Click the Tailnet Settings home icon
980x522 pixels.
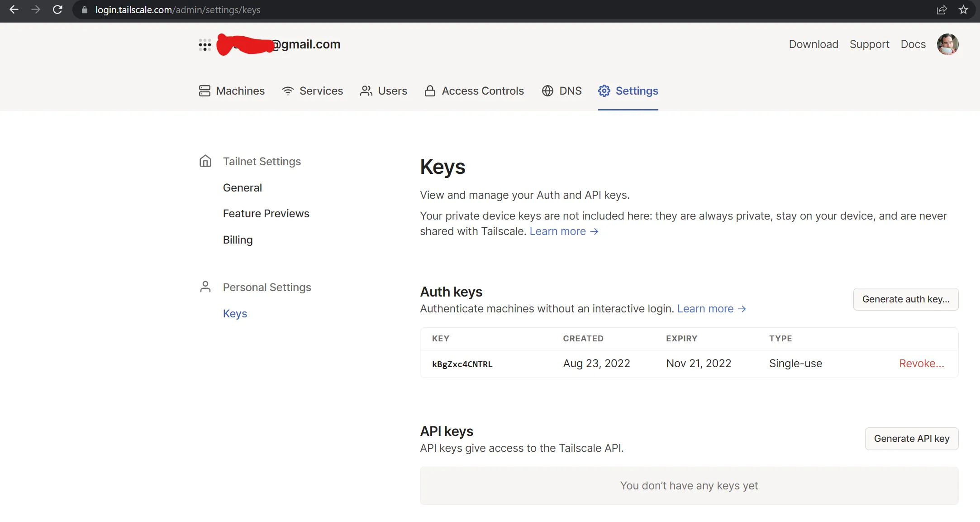click(x=205, y=161)
